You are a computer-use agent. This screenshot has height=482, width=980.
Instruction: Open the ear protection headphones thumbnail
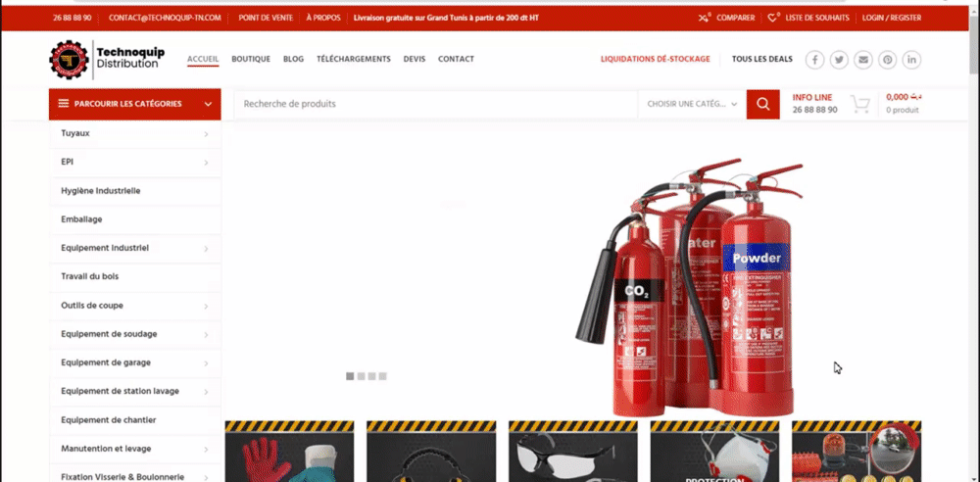(431, 452)
